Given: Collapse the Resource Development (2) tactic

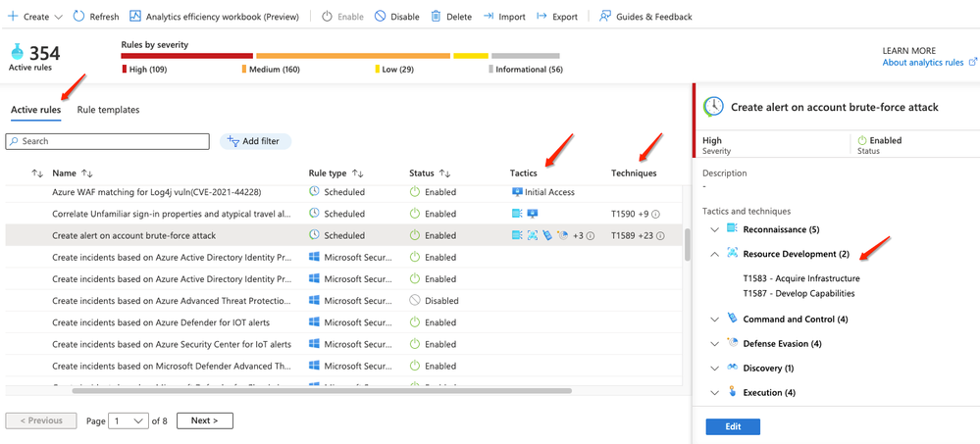Looking at the screenshot, I should coord(715,254).
